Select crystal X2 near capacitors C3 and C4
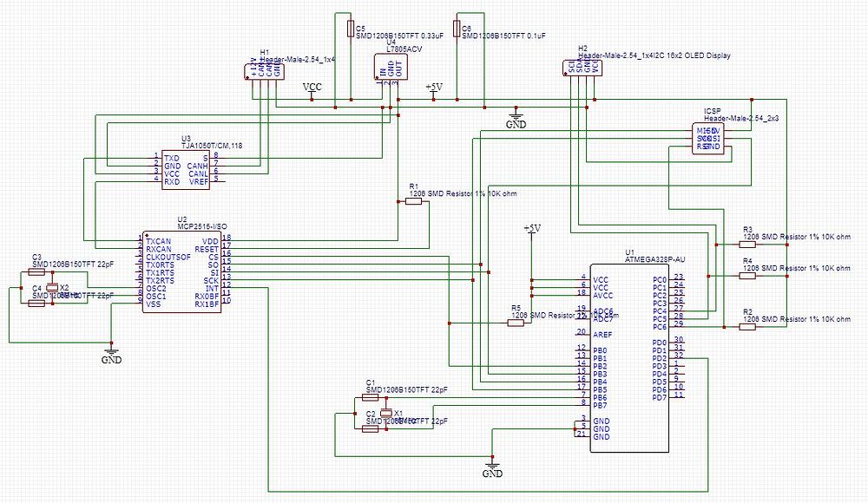Screen dimensions: 868x503 click(54, 288)
